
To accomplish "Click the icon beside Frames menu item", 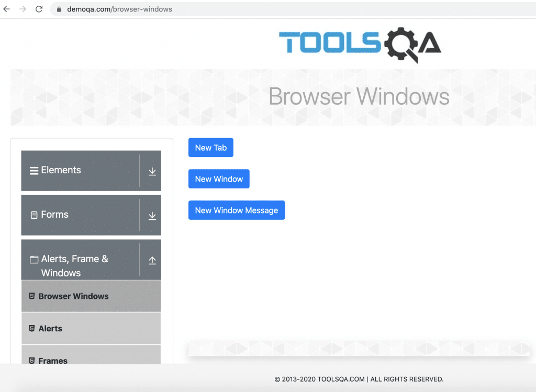I will (32, 360).
